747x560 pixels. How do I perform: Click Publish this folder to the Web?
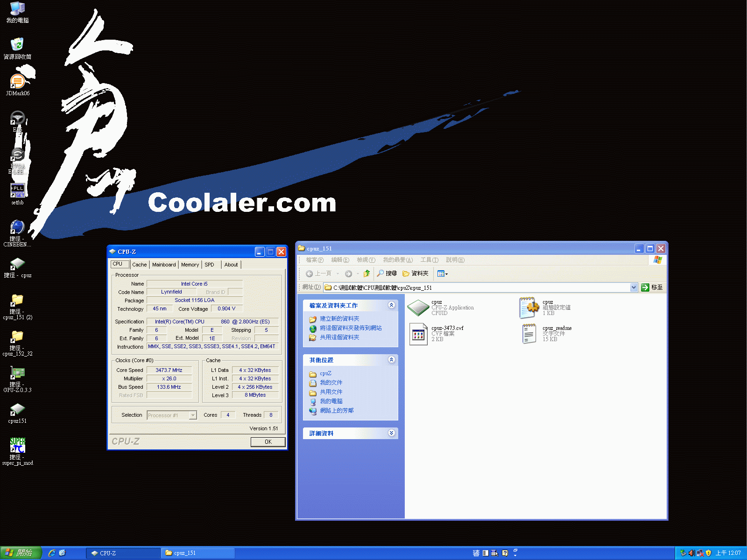click(351, 328)
